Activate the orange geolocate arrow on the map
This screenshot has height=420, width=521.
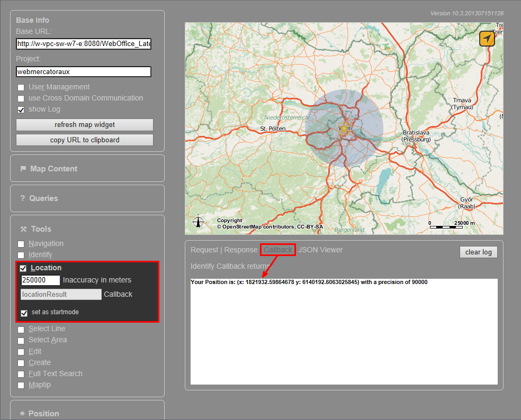(487, 38)
